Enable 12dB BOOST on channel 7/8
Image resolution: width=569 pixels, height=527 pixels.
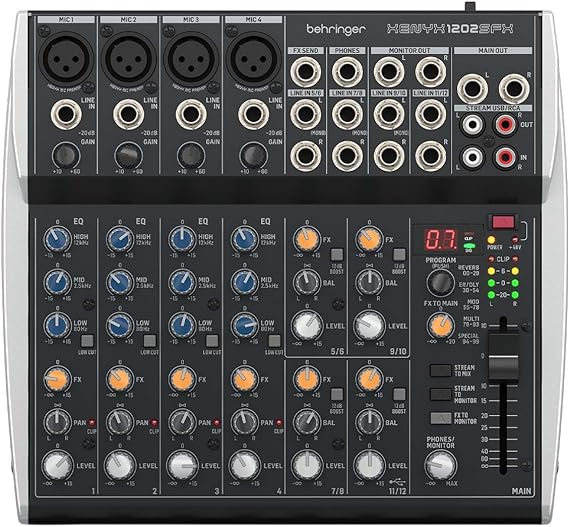click(337, 395)
